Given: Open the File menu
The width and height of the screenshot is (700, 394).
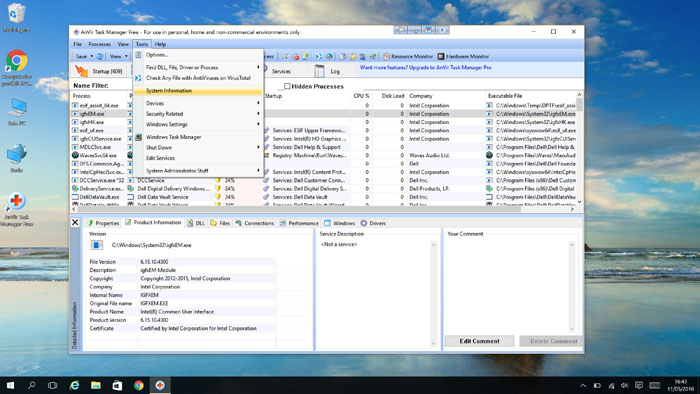Looking at the screenshot, I should point(78,44).
